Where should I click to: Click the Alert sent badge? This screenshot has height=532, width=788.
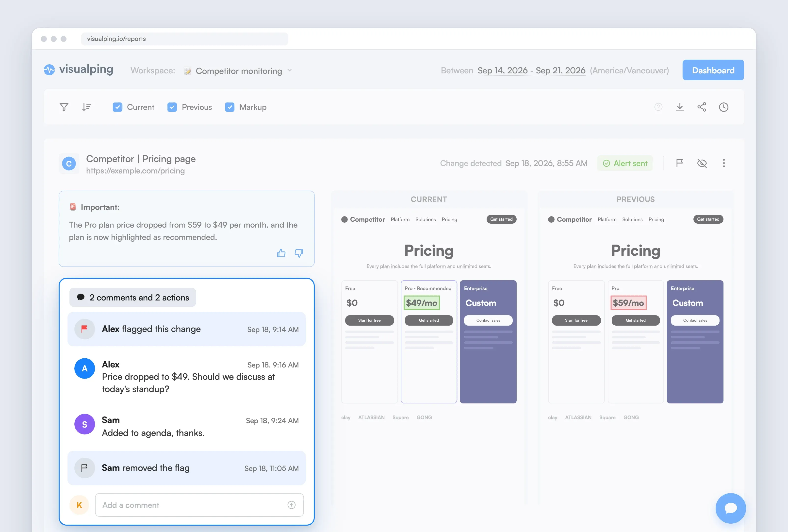click(x=625, y=163)
